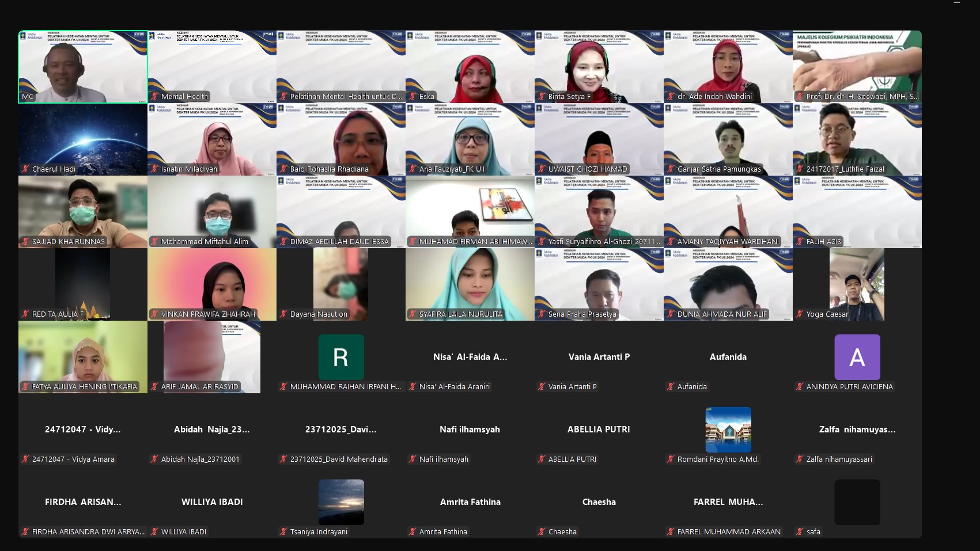Screen dimensions: 980x551
Task: Select Aufanida's avatar tile
Action: pyautogui.click(x=728, y=357)
